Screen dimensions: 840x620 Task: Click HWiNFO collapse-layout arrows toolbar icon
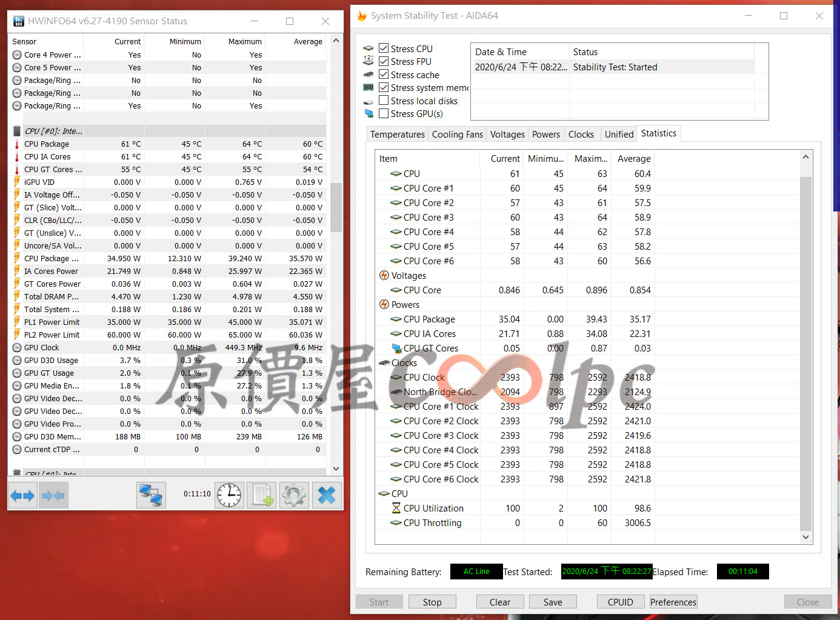pyautogui.click(x=53, y=496)
